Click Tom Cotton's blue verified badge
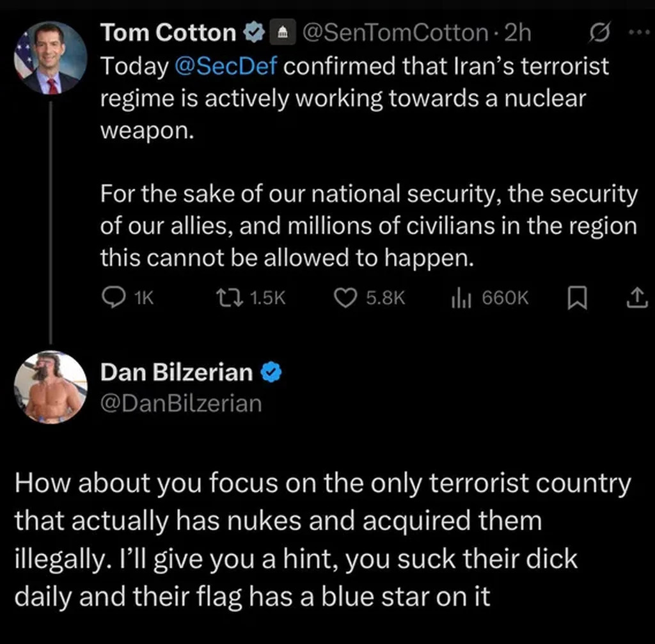This screenshot has width=655, height=644. point(252,33)
